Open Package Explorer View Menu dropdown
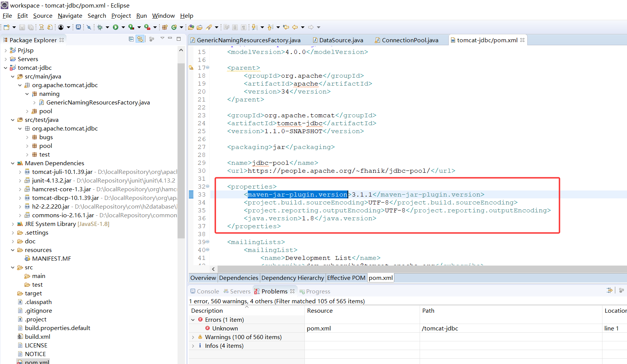The height and width of the screenshot is (364, 627). pyautogui.click(x=162, y=38)
